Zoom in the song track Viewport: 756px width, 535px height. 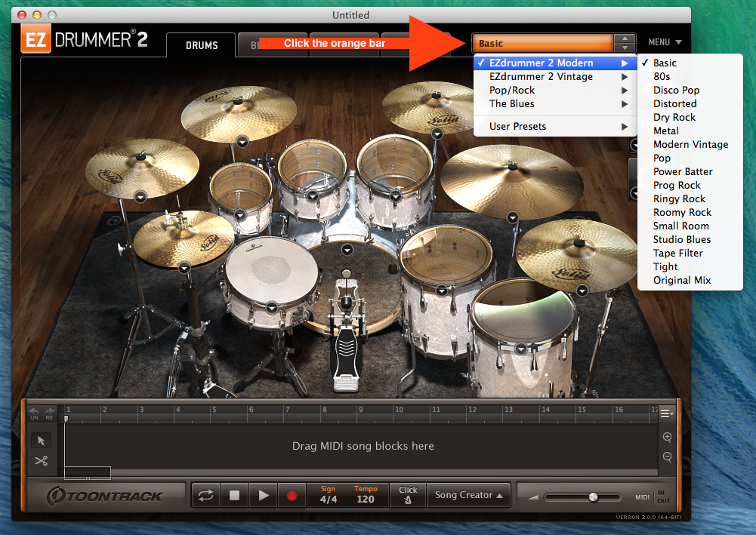click(x=668, y=437)
